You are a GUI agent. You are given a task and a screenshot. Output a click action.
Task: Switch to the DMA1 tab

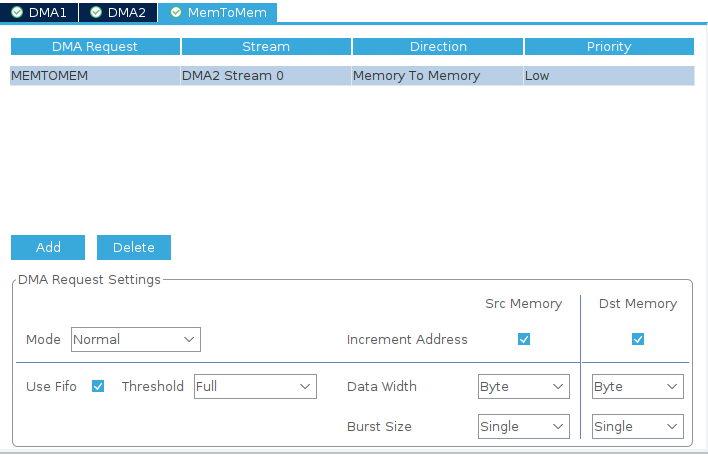point(40,13)
